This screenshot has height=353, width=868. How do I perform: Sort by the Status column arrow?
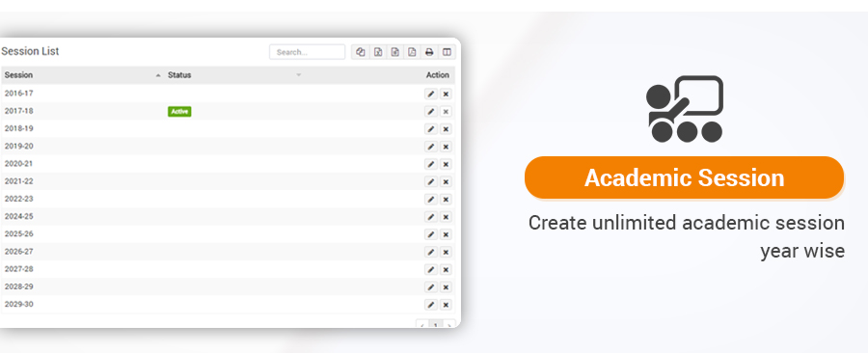click(x=298, y=75)
